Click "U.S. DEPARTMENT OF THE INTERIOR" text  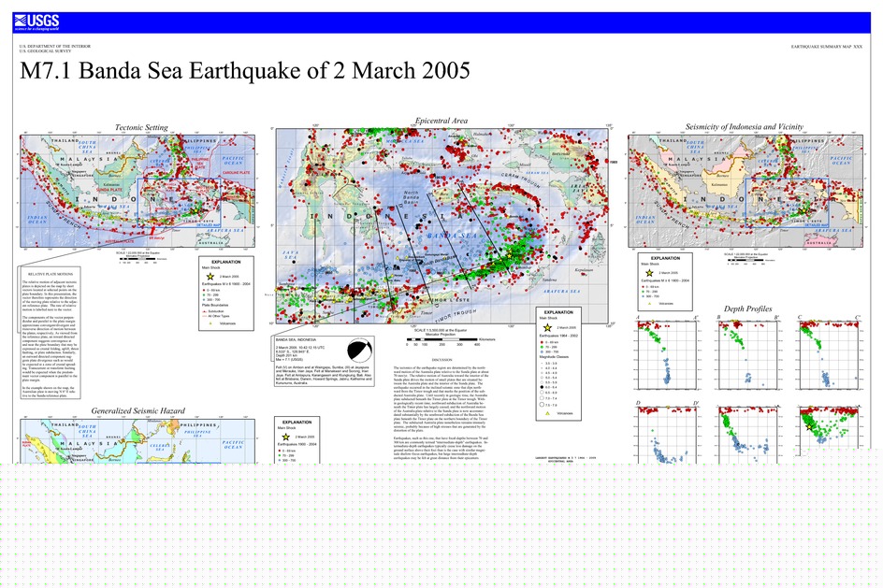coord(54,46)
